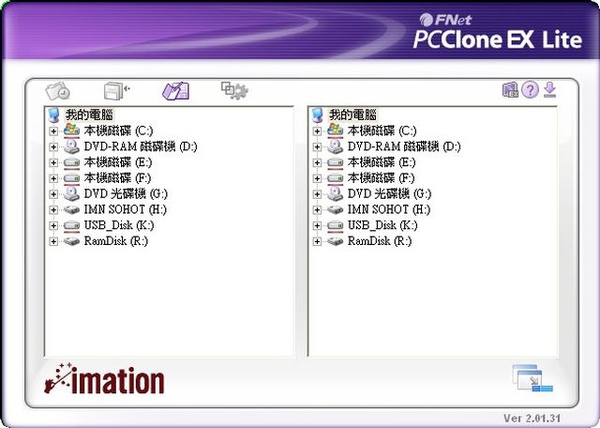The width and height of the screenshot is (600, 428).
Task: Expand IMN SOHOT (H:) in left pane
Action: pyautogui.click(x=53, y=210)
